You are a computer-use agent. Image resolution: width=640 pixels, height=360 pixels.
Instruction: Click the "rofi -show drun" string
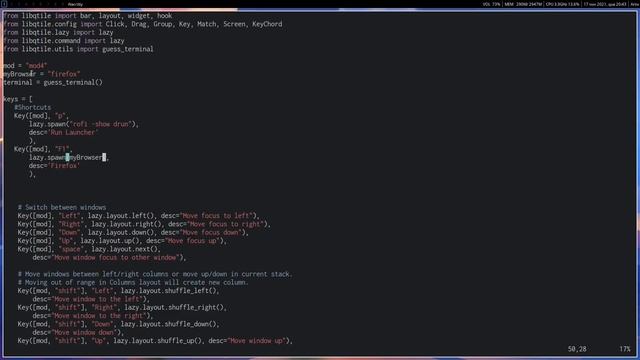coord(101,124)
